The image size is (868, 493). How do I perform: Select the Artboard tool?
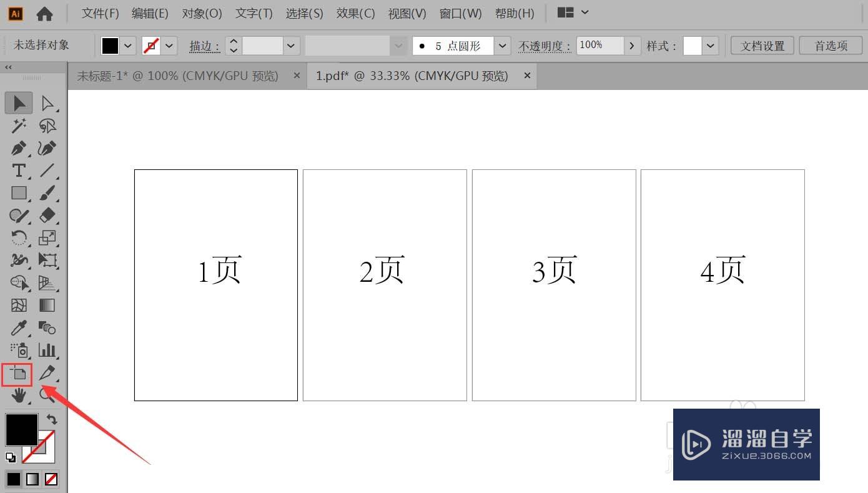[17, 374]
